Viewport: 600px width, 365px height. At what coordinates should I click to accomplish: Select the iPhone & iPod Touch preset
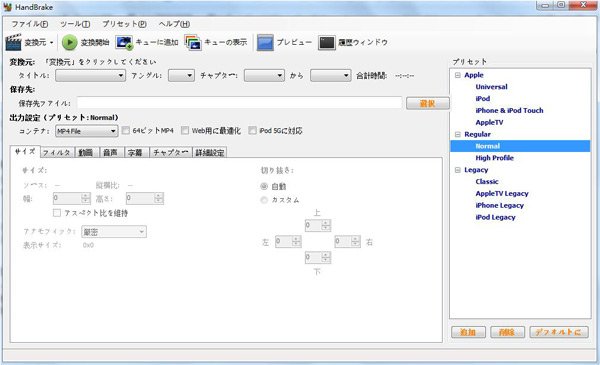(509, 111)
